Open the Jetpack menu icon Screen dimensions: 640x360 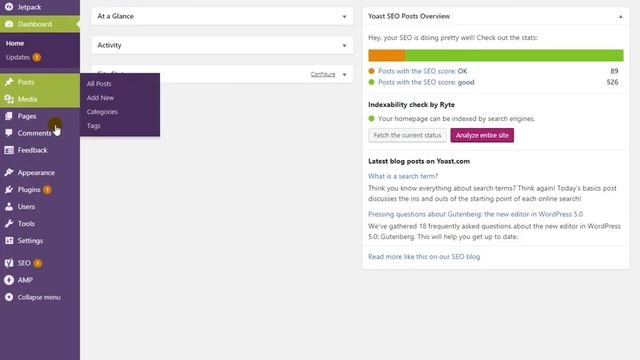point(9,7)
